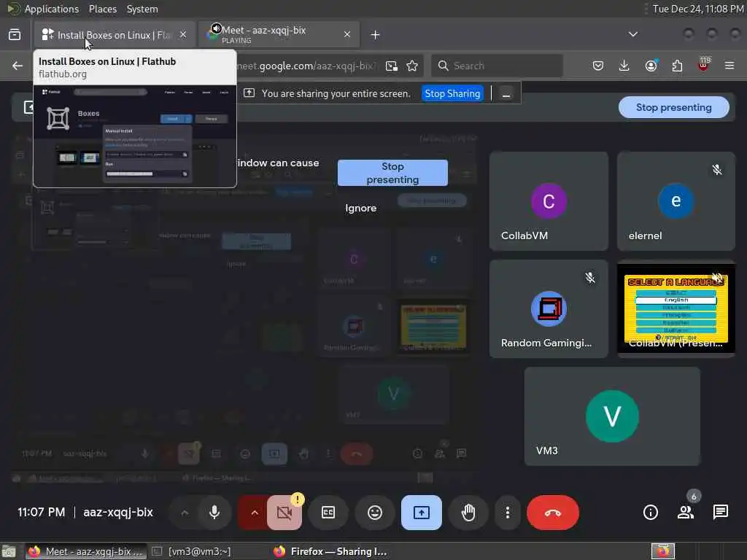Screen dimensions: 747x560
Task: Close the Install Boxes on Linux tab
Action: click(x=183, y=35)
